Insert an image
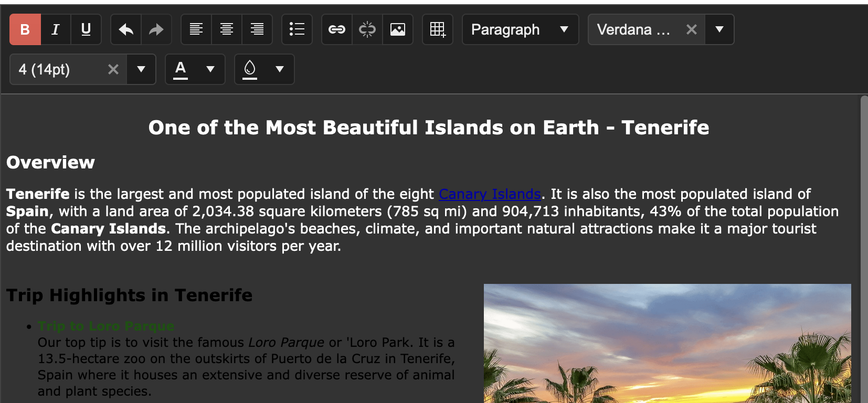Viewport: 868px width, 403px height. point(398,29)
